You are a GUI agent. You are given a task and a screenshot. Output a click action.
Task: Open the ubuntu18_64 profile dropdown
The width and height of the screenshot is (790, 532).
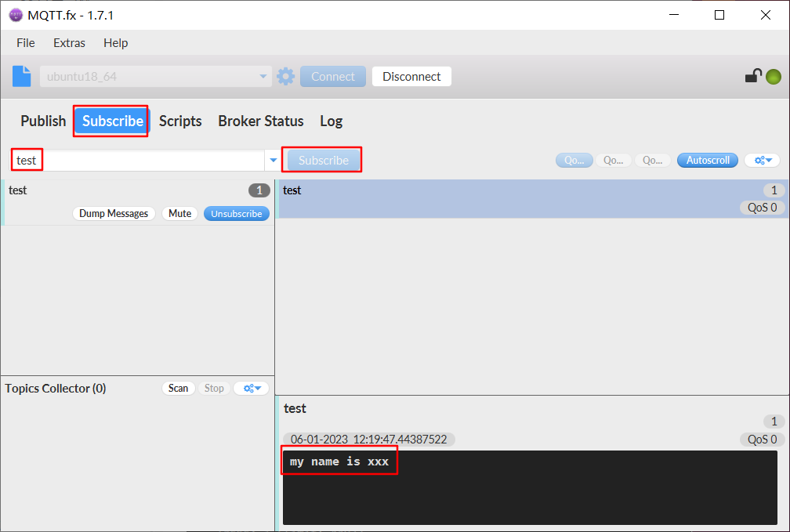pyautogui.click(x=264, y=76)
